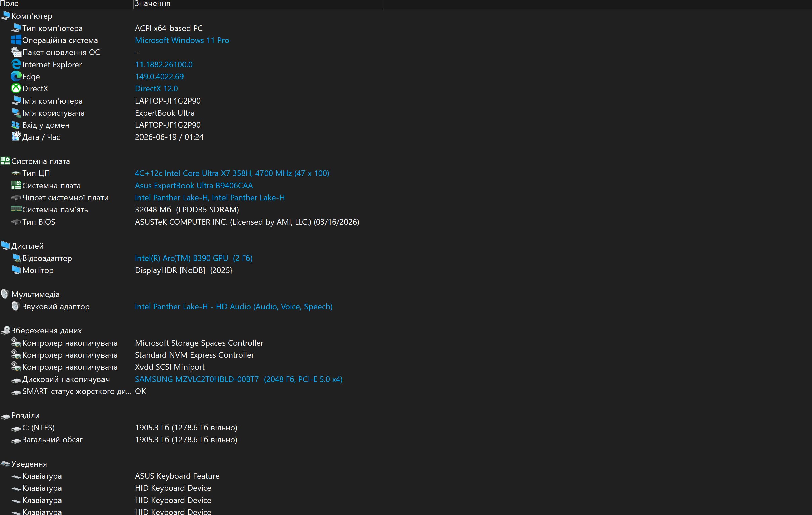This screenshot has height=515, width=812.
Task: Follow the Asus ExpertBook Ultra B9406CAA link
Action: click(x=194, y=186)
